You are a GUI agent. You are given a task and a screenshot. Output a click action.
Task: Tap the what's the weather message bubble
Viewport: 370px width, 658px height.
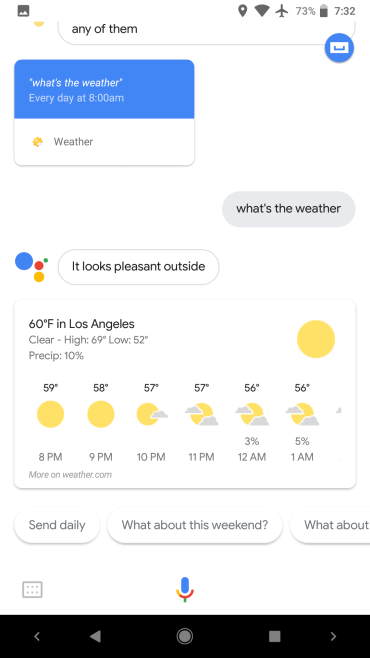(x=289, y=209)
